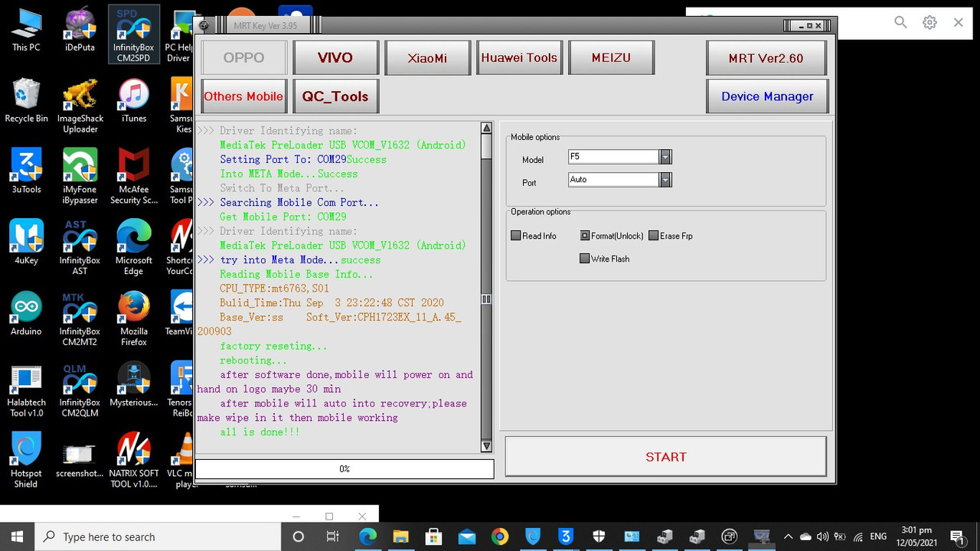Viewport: 980px width, 551px height.
Task: Click the taskbar search box
Action: click(157, 536)
